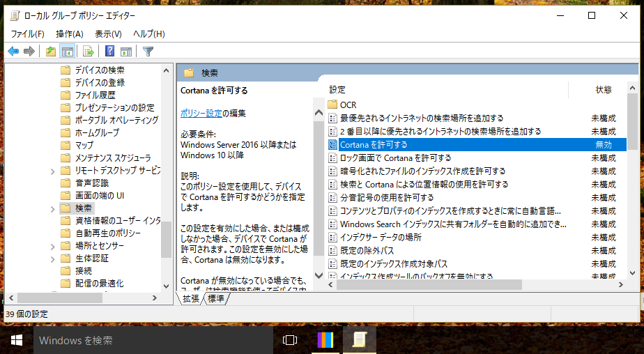Click the icon for 分音記号の使用を許可する policy

(332, 197)
